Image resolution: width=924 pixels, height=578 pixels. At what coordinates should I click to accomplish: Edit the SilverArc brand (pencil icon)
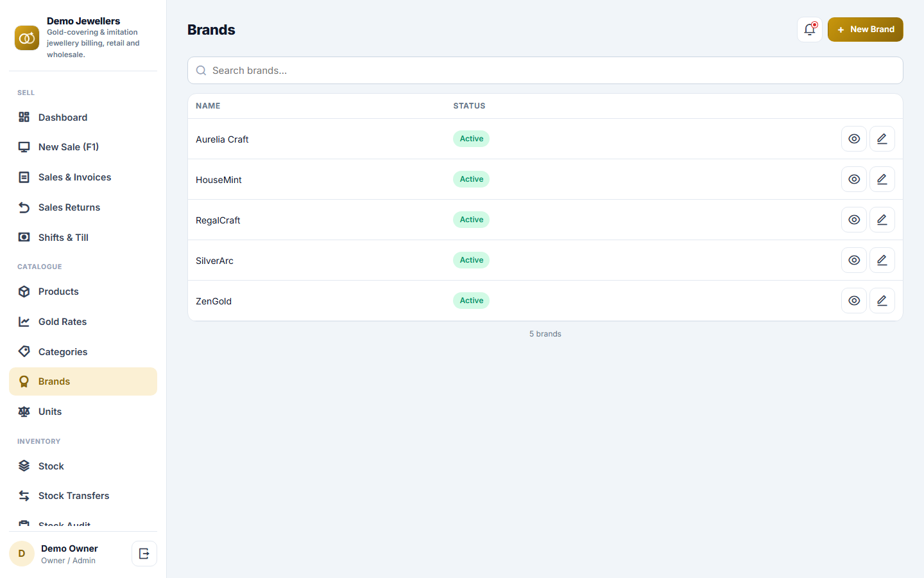pos(882,260)
